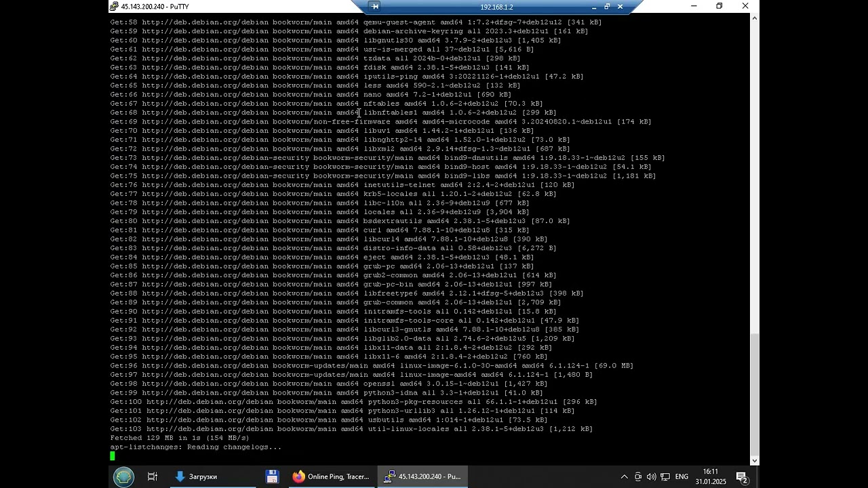
Task: Open the Meet Now tray icon
Action: pos(638,477)
